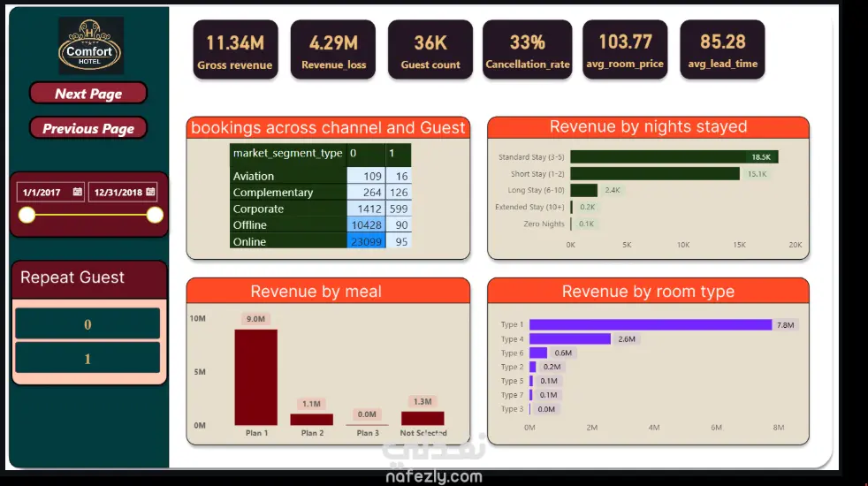Viewport: 868px width, 486px height.
Task: Click the Plan 1 revenue bar
Action: [x=255, y=377]
